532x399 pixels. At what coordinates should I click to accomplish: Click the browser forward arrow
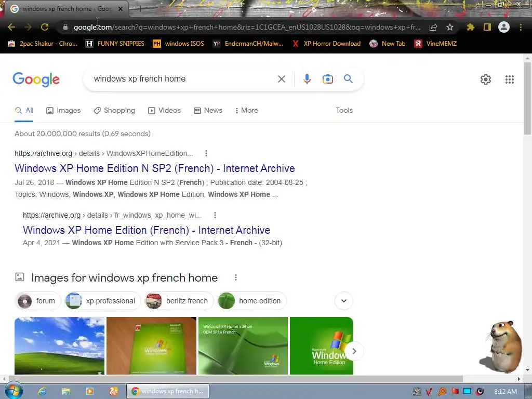point(28,27)
